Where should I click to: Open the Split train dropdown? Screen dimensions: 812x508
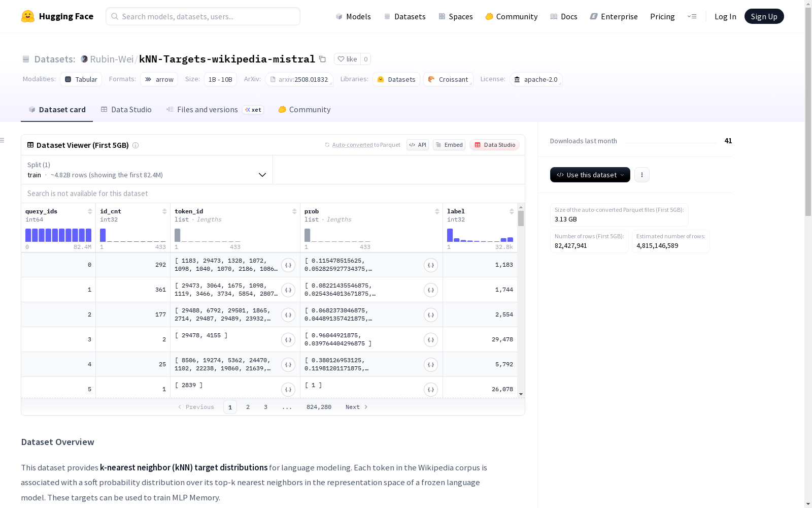[147, 170]
